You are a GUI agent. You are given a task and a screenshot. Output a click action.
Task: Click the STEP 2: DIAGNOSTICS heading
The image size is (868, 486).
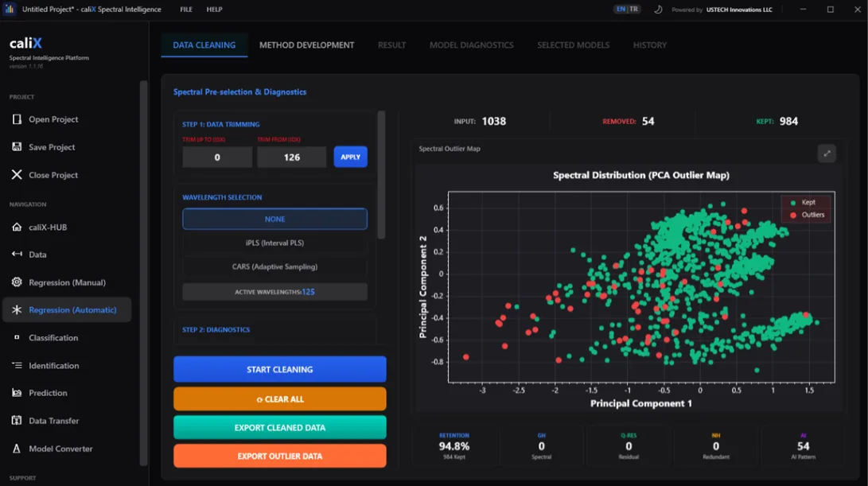click(x=216, y=329)
